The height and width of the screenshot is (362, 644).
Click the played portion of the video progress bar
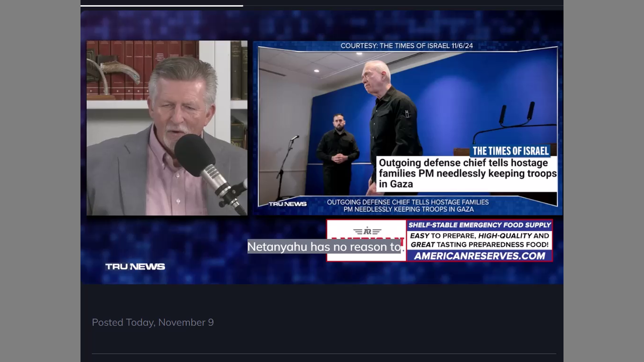click(161, 6)
